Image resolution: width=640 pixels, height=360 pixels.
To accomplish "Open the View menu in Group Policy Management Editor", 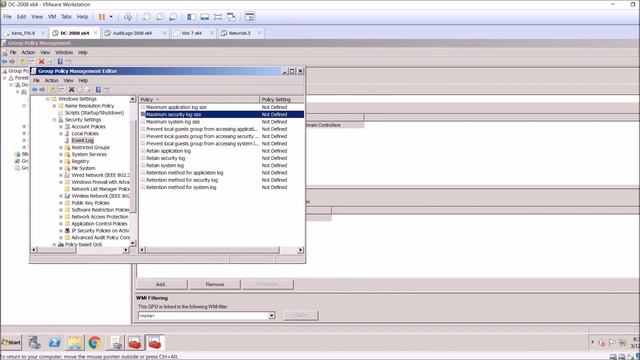I will (x=68, y=80).
